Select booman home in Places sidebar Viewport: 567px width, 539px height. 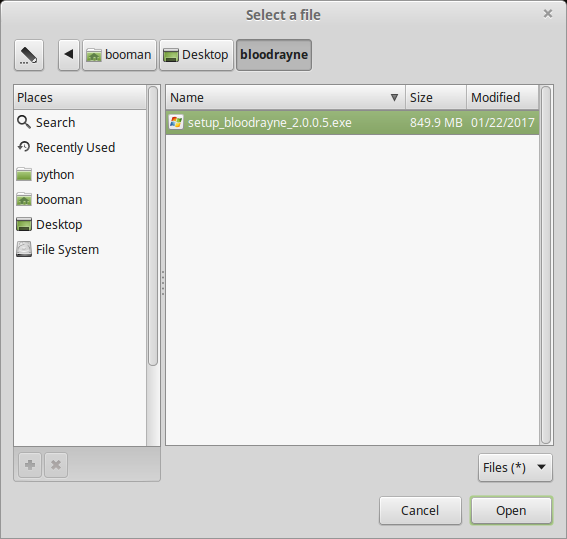tap(80, 200)
